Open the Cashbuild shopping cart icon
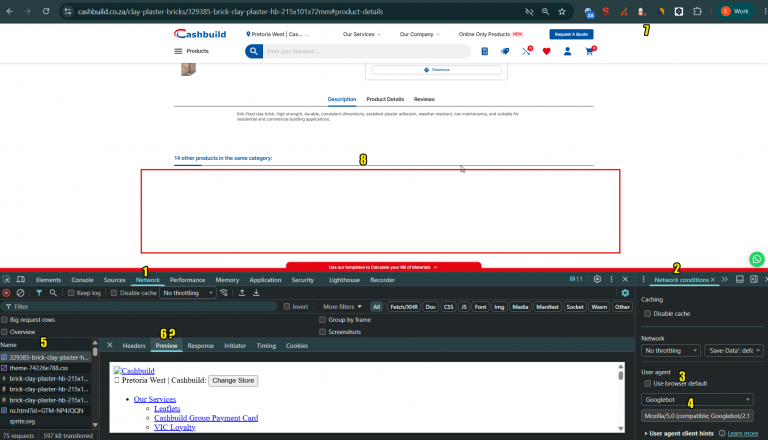Viewport: 768px width, 440px height. click(x=589, y=51)
